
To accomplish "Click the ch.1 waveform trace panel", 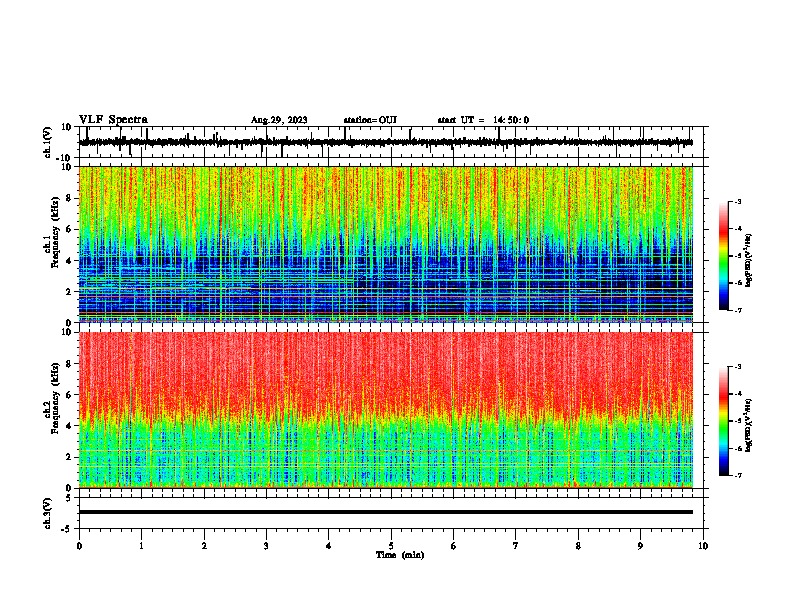I will click(391, 142).
